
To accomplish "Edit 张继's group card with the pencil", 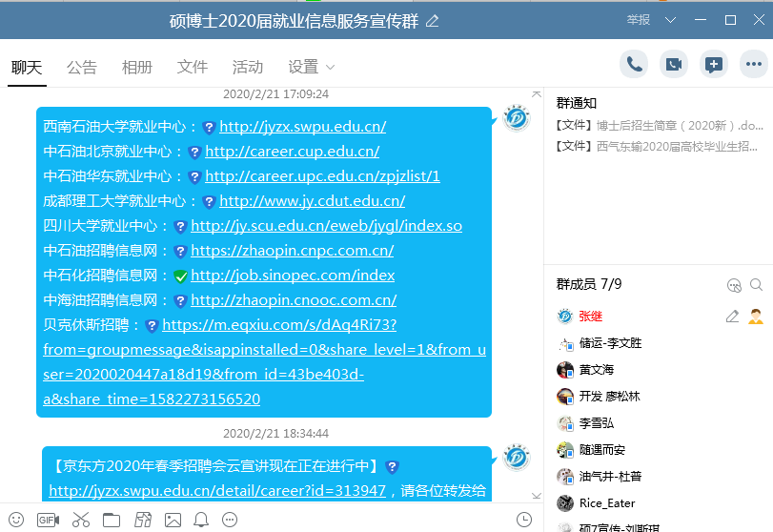I will (x=733, y=317).
